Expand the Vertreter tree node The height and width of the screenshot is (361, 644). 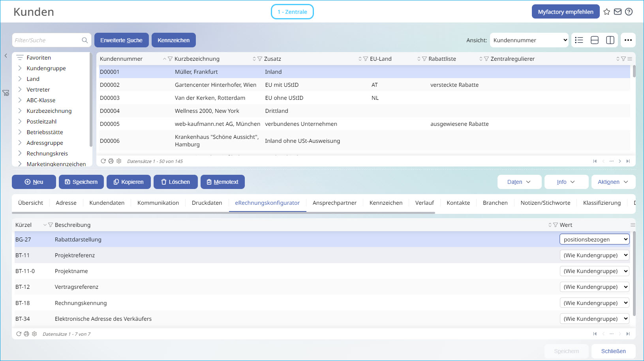tap(20, 90)
